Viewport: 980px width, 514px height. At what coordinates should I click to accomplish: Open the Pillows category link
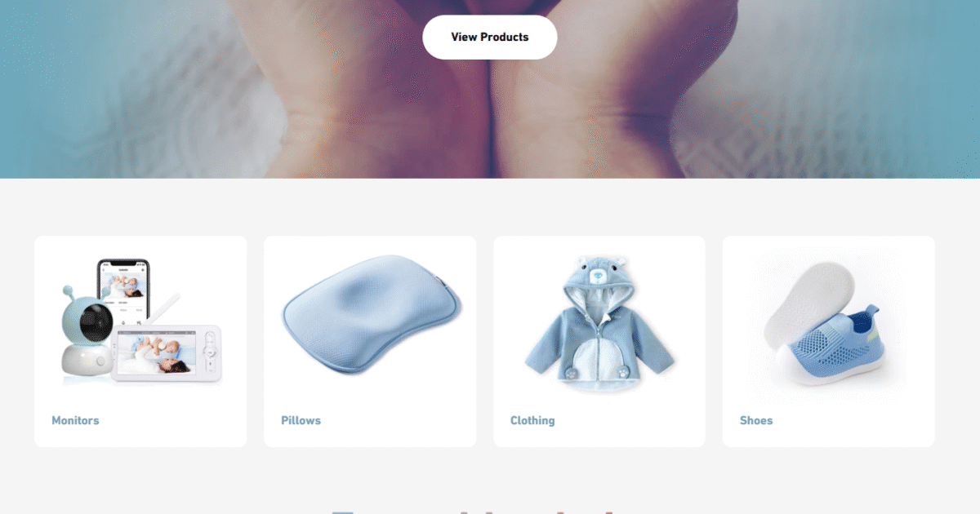click(301, 420)
